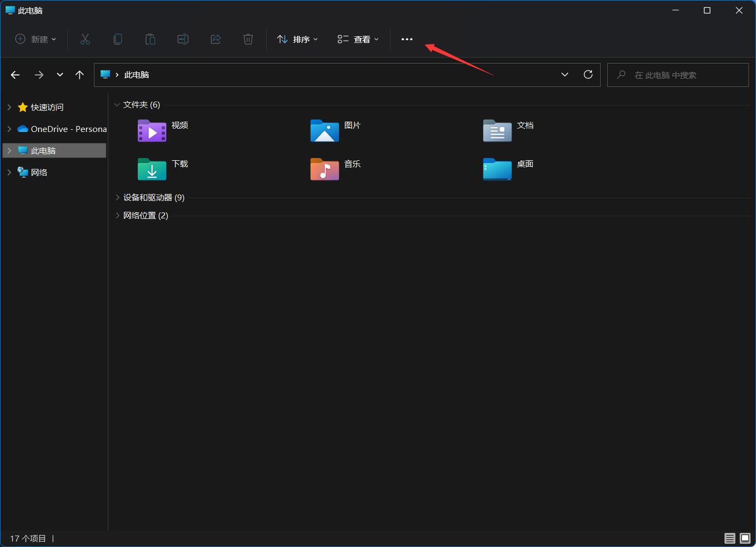Open the 排序 (Sort) menu
Image resolution: width=756 pixels, height=547 pixels.
point(297,39)
